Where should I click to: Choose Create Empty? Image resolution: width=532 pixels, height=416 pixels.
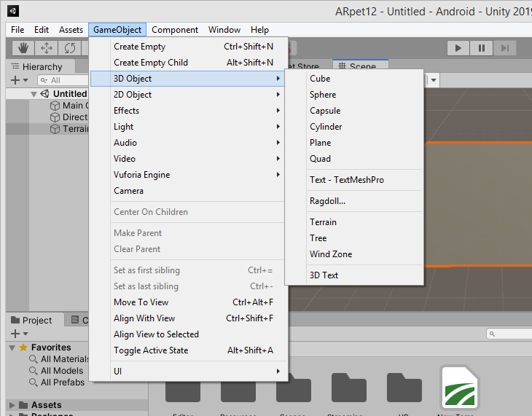coord(188,47)
